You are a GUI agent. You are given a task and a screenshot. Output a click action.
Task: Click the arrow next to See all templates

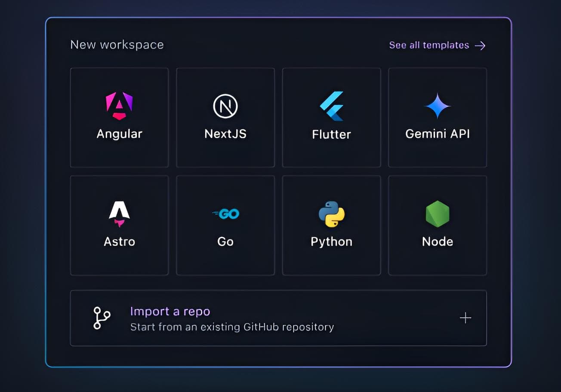click(x=480, y=46)
